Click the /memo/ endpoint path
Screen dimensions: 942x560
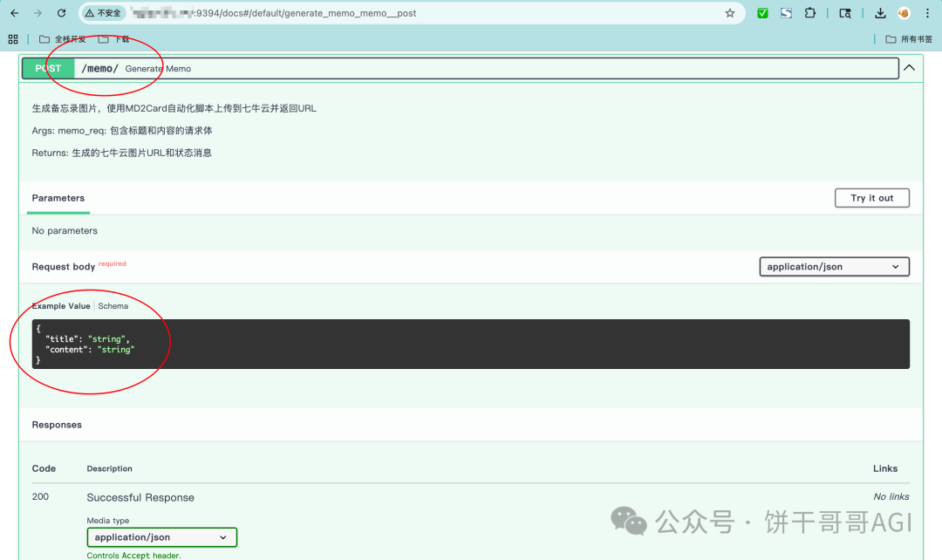(99, 69)
